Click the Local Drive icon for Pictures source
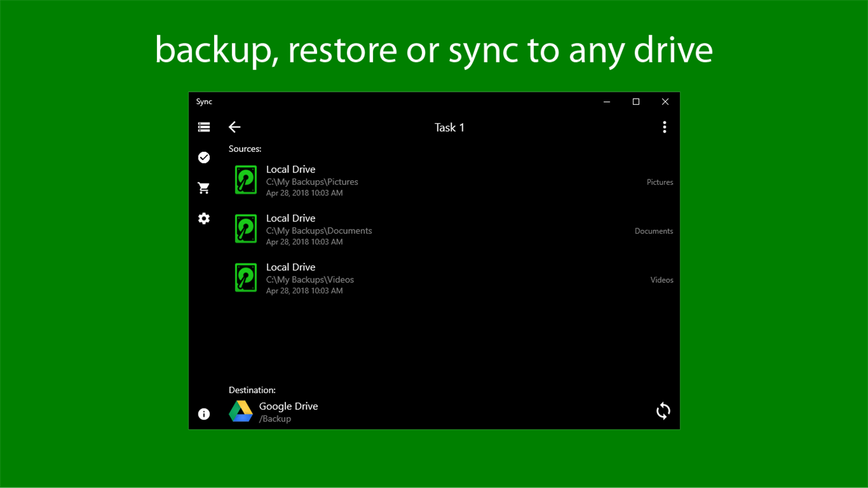 pyautogui.click(x=246, y=180)
